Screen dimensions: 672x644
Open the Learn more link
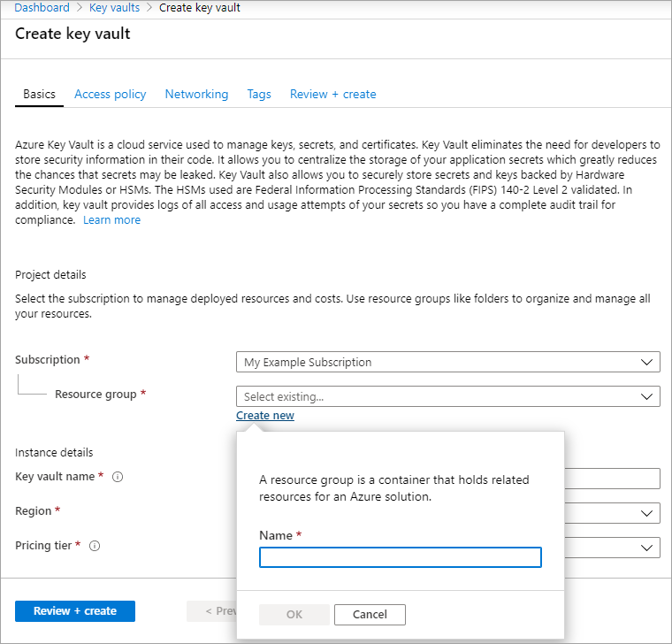coord(111,220)
